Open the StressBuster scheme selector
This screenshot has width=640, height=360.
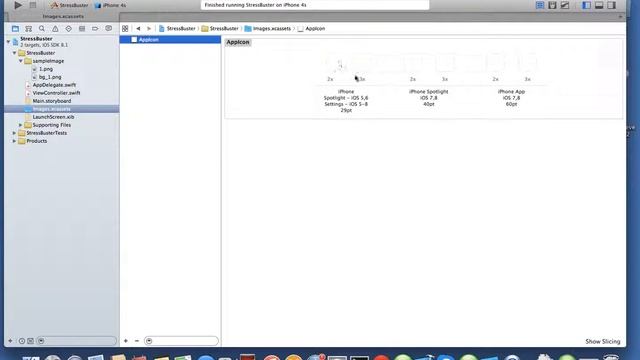click(x=69, y=5)
